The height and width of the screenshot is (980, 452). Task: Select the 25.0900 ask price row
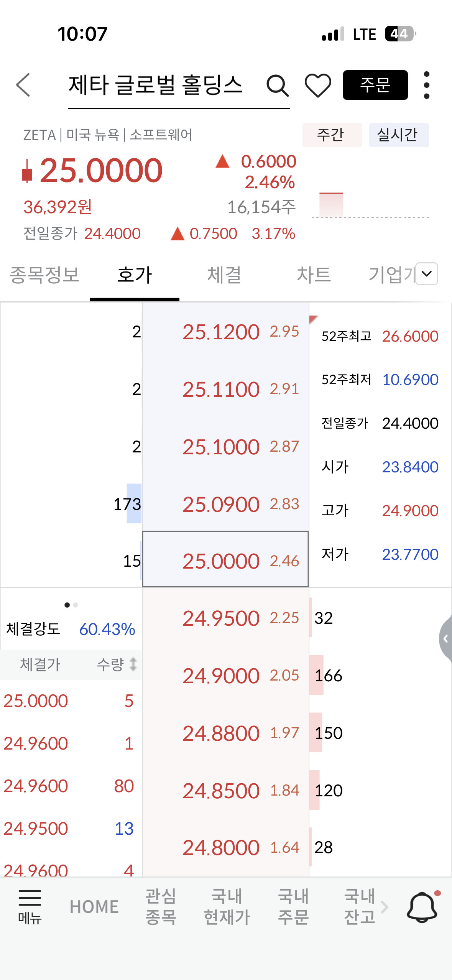pos(225,504)
